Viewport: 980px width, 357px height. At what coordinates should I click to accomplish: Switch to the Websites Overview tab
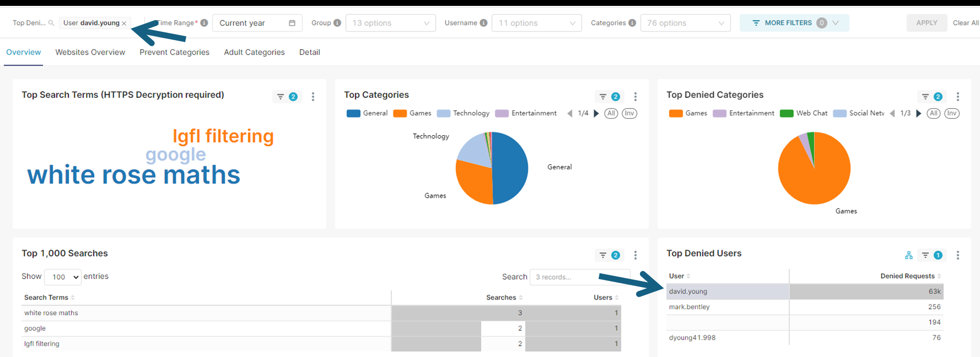click(x=90, y=52)
